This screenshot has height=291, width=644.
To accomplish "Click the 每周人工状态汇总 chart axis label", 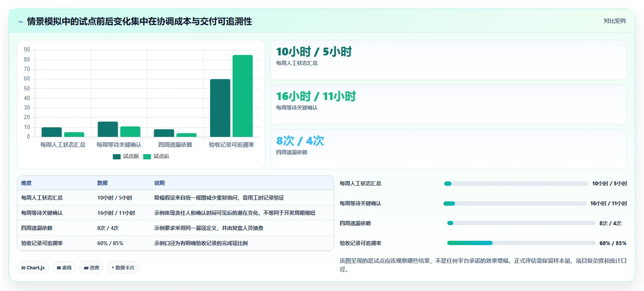I will (x=63, y=145).
